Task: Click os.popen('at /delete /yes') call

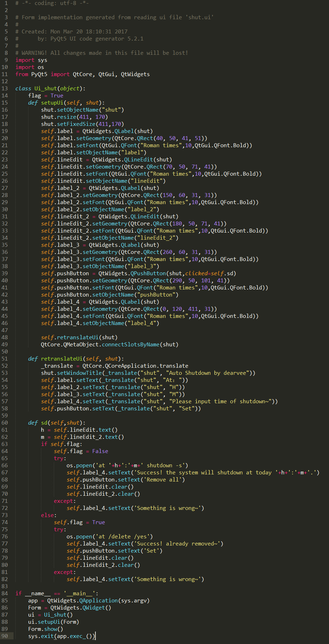Action: pyautogui.click(x=110, y=537)
